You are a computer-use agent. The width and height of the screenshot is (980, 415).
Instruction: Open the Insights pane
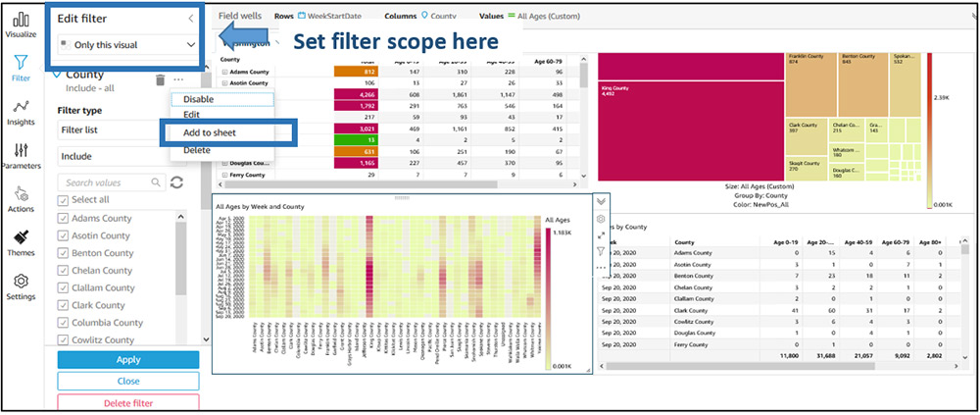21,113
